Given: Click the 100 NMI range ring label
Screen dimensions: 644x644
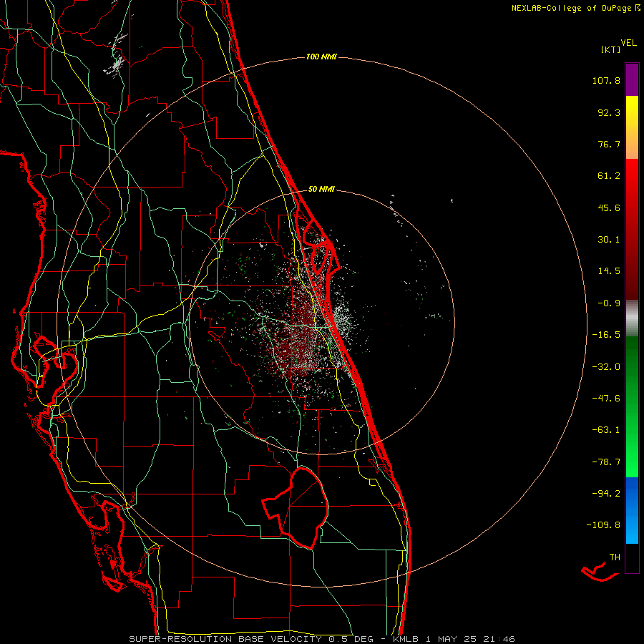Looking at the screenshot, I should point(321,57).
